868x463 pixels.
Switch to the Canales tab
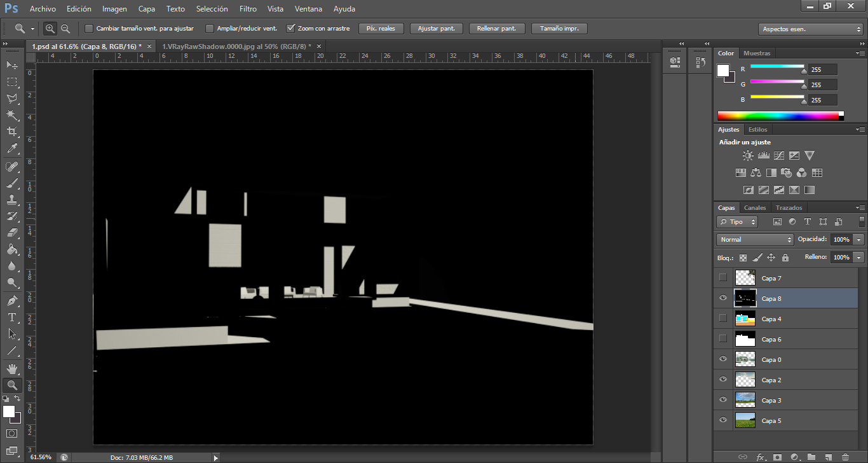point(755,207)
